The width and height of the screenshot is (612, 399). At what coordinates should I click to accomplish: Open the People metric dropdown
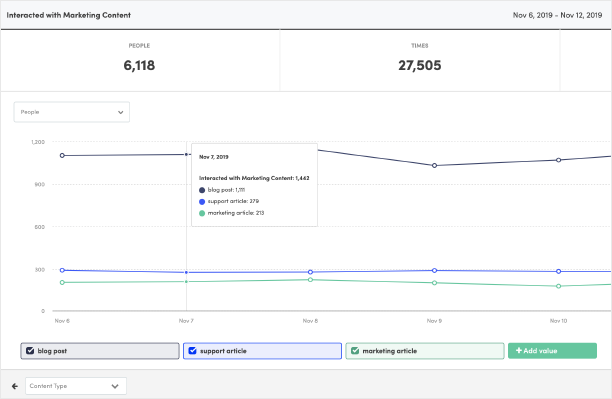pos(72,112)
